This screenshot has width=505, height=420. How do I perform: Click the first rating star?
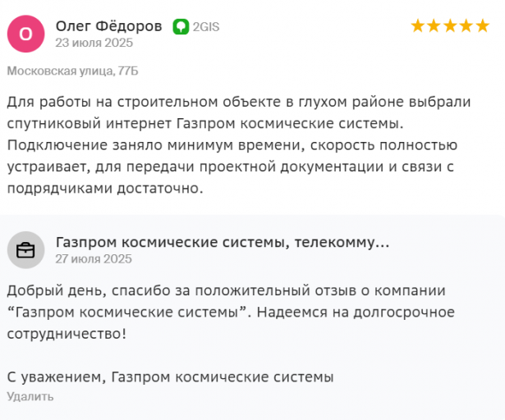418,25
